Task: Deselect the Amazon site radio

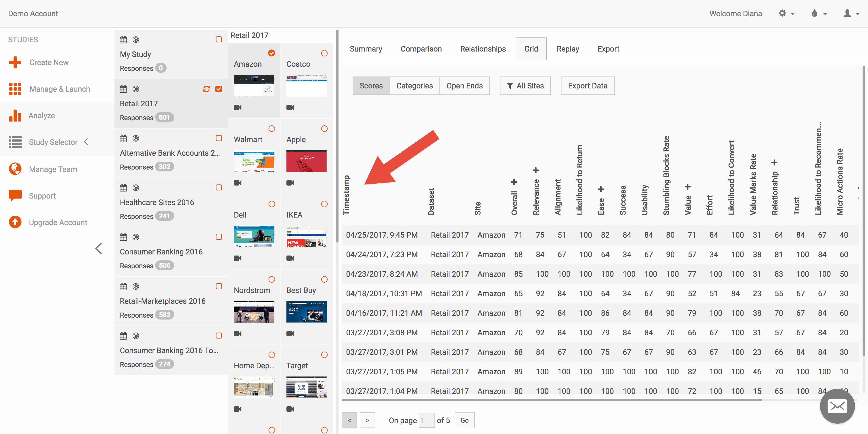Action: coord(272,53)
